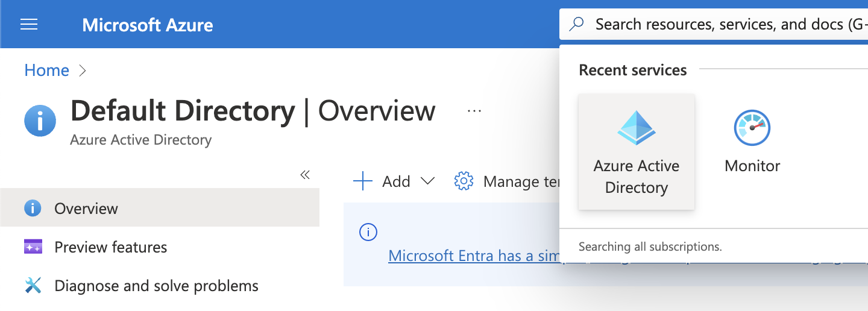Click the Monitor gauge icon
868x311 pixels.
point(752,128)
